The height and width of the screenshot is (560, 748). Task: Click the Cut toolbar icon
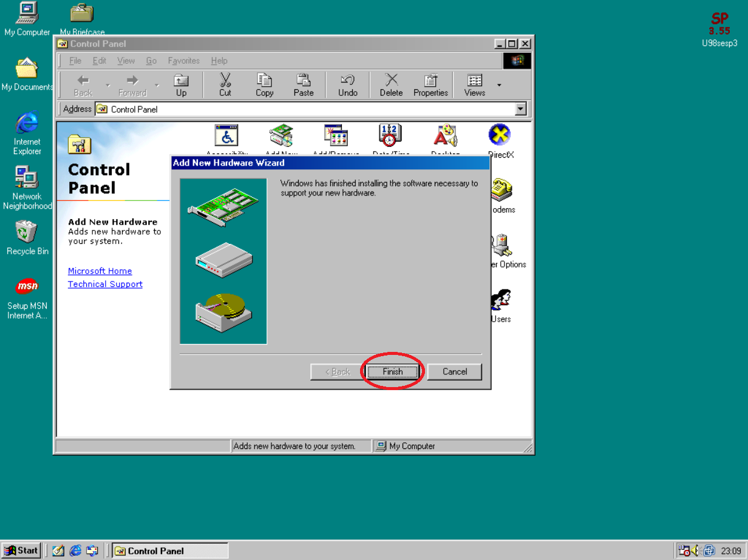coord(225,85)
